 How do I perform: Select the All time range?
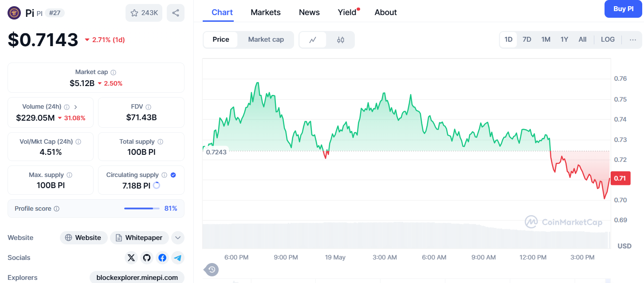pyautogui.click(x=582, y=39)
